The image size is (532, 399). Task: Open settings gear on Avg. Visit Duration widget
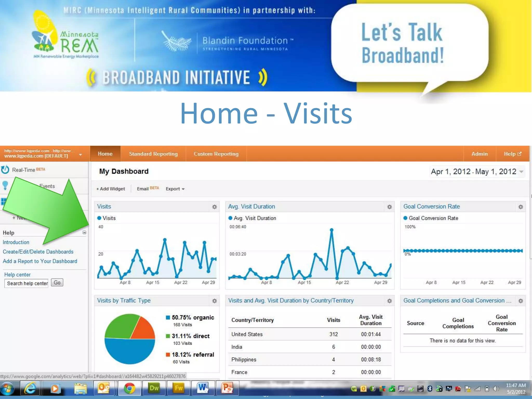point(389,207)
